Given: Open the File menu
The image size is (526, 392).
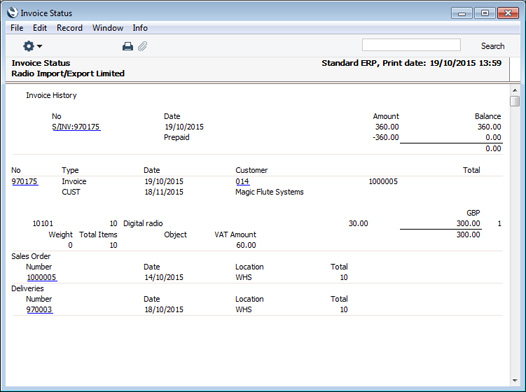Looking at the screenshot, I should (17, 28).
